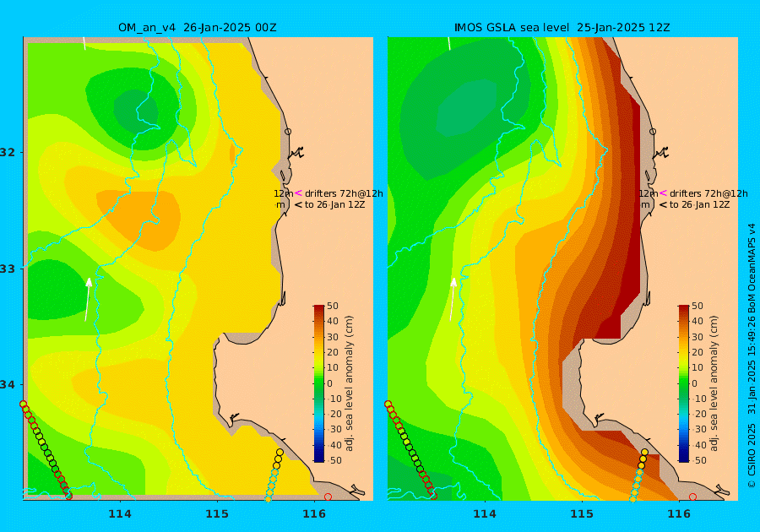This screenshot has height=532, width=760.
Task: Click 'to 26 Jan 12Z' text in the right panel
Action: (x=699, y=204)
